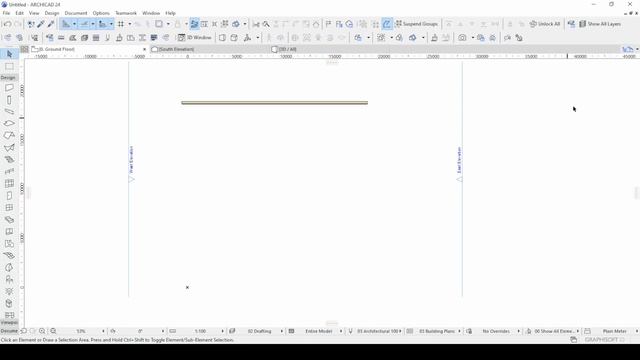Screen dimensions: 640x360
Task: Open the 1:100 scale dropdown
Action: 222,331
